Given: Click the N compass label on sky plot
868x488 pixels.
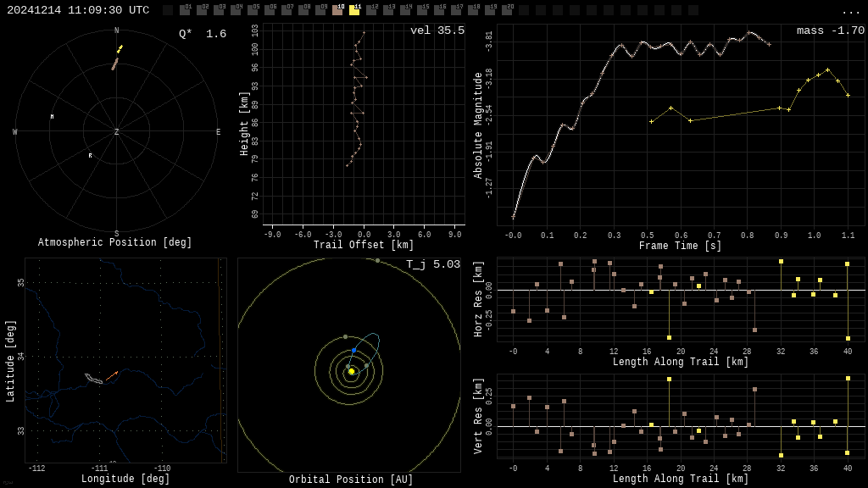Looking at the screenshot, I should pyautogui.click(x=116, y=30).
